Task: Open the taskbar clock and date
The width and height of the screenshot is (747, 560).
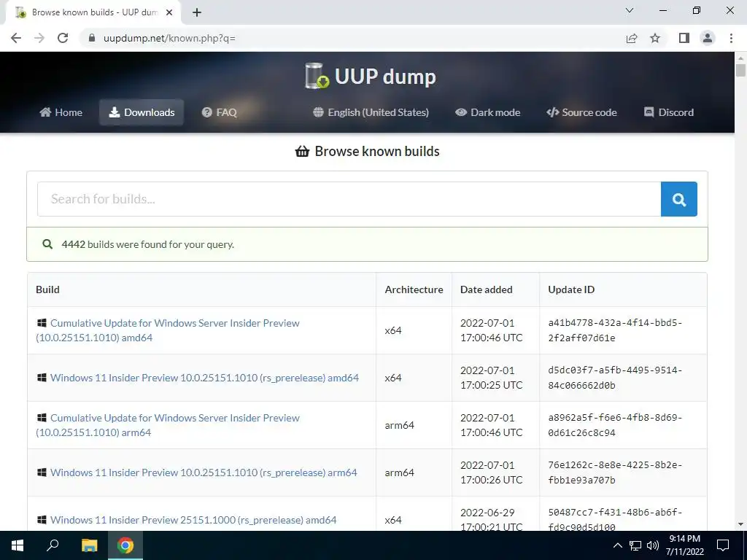Action: click(684, 545)
